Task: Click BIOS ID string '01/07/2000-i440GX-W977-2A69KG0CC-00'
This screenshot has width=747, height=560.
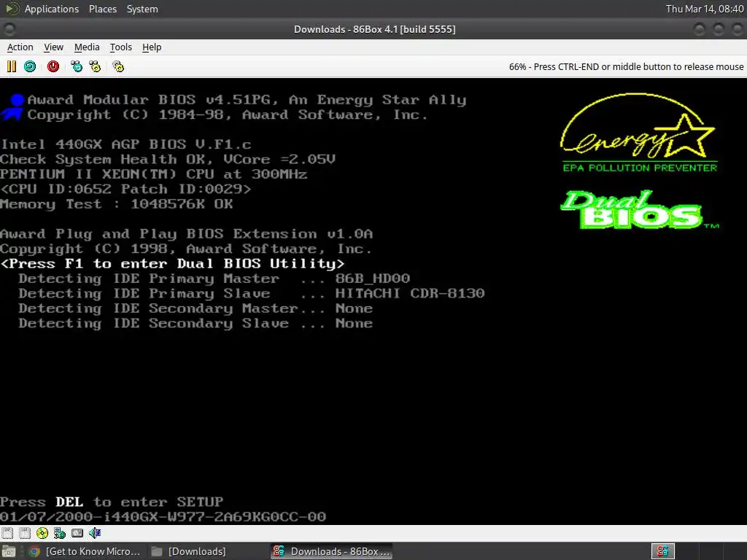Action: point(163,517)
